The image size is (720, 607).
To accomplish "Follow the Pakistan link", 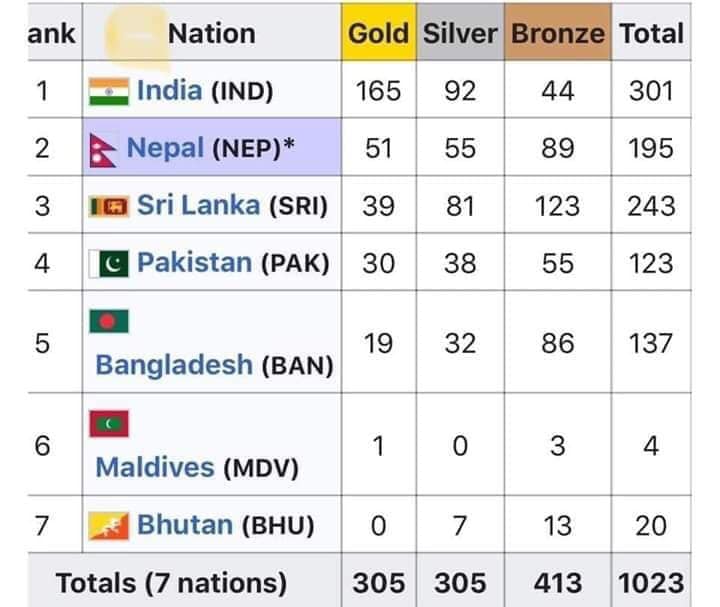I will click(x=194, y=264).
